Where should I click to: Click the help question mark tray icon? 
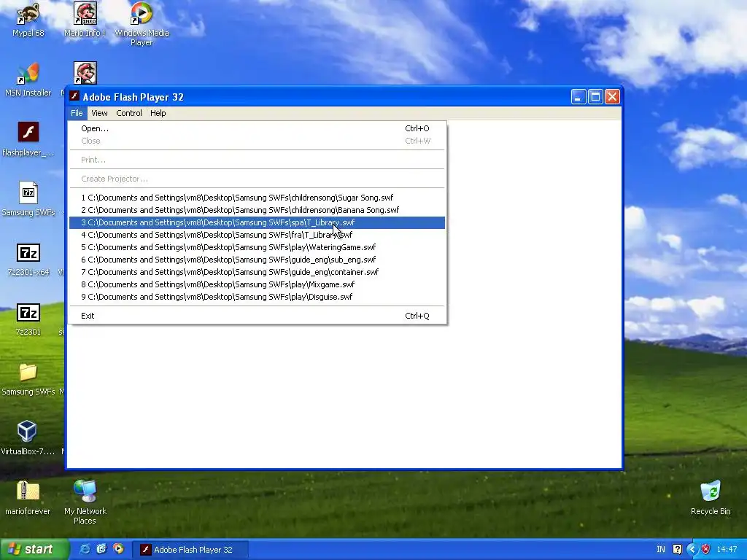[x=678, y=549]
